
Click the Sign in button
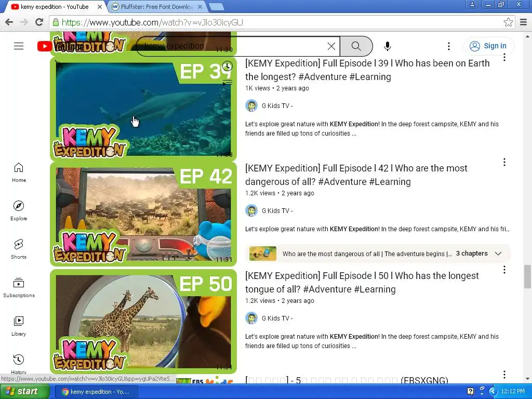pyautogui.click(x=488, y=46)
